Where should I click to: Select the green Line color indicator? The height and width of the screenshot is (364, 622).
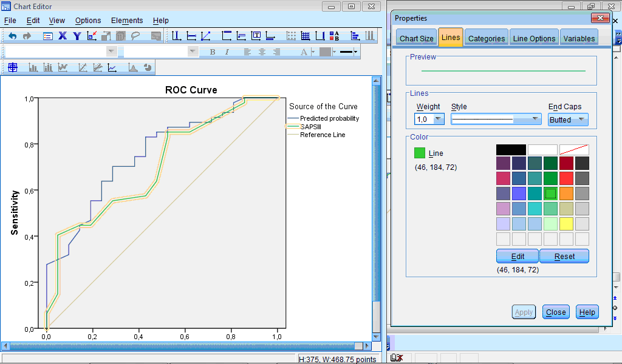(419, 153)
